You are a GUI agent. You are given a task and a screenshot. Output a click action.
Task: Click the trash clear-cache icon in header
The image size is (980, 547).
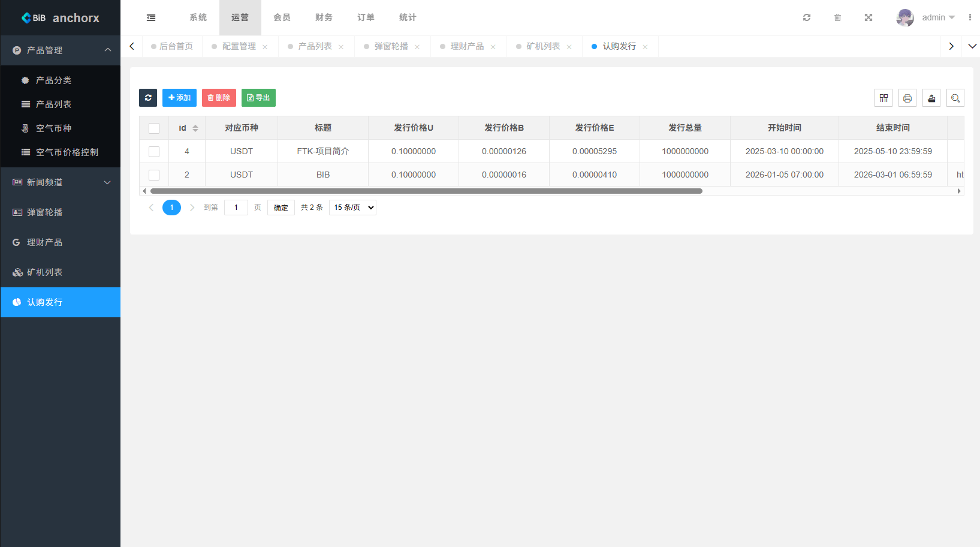(837, 17)
